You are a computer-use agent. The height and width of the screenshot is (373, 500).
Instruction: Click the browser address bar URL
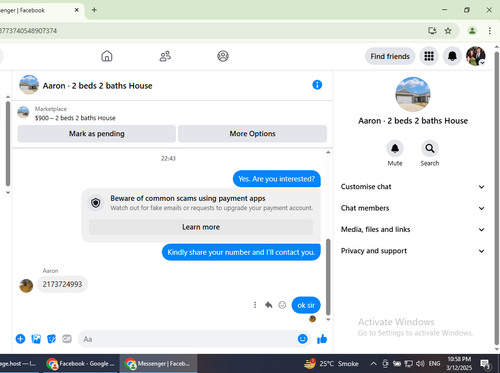tap(28, 31)
